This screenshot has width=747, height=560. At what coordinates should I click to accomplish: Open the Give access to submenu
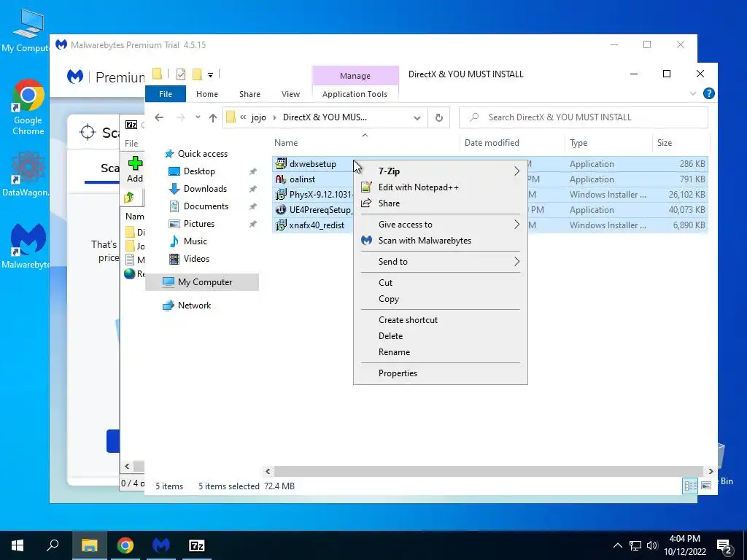[x=440, y=225]
